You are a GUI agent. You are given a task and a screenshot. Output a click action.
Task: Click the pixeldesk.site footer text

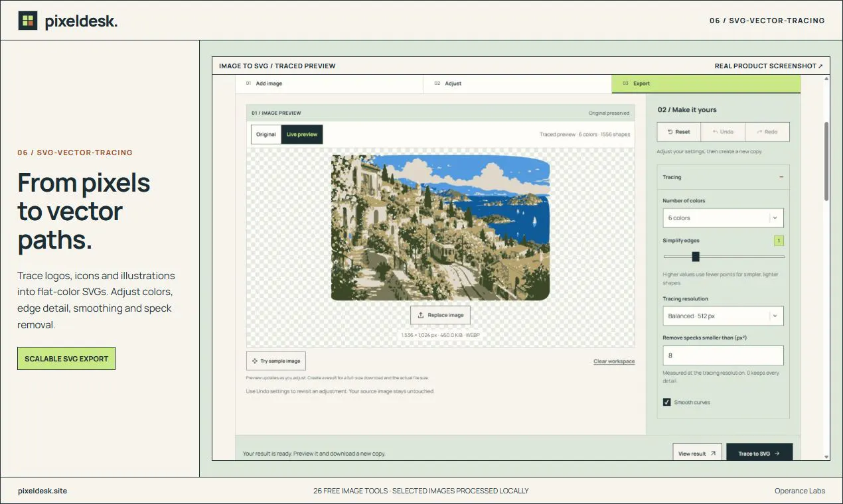coord(42,491)
